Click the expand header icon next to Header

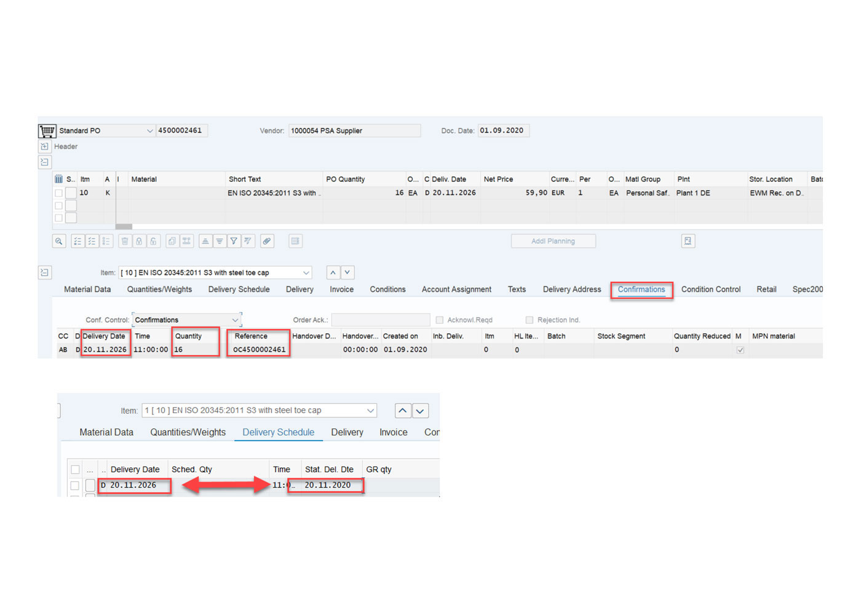44,146
